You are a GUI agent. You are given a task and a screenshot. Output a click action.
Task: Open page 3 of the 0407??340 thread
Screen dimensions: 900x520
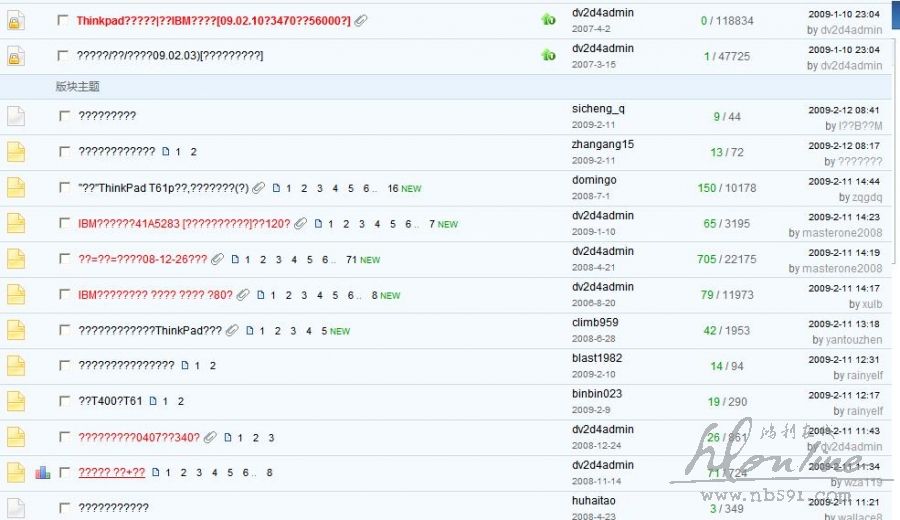271,438
